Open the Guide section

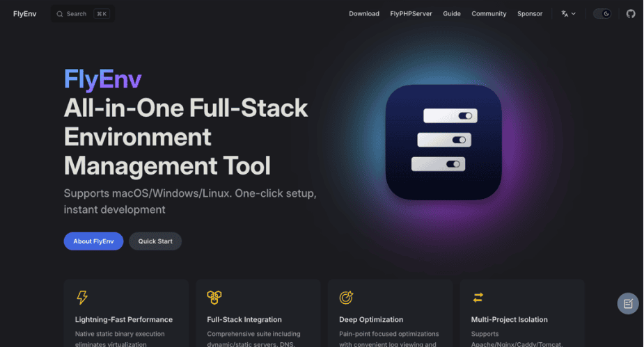pyautogui.click(x=451, y=14)
